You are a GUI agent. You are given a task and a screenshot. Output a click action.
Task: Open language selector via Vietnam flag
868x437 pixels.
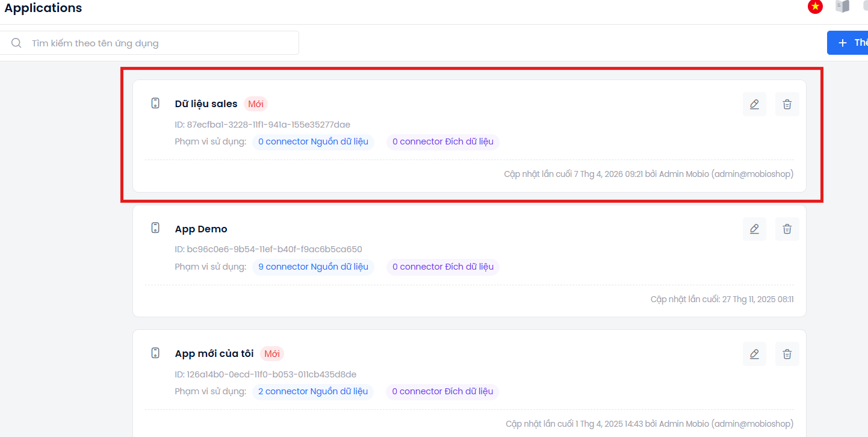tap(815, 7)
